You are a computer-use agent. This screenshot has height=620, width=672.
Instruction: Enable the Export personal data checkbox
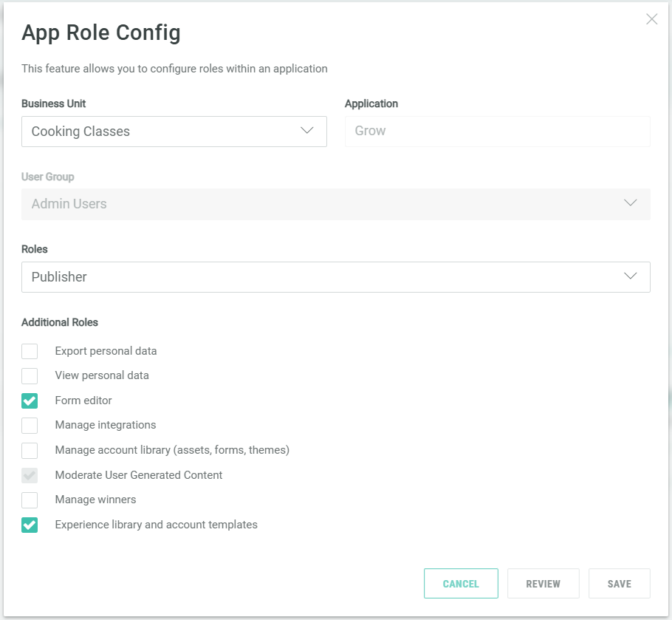click(30, 351)
